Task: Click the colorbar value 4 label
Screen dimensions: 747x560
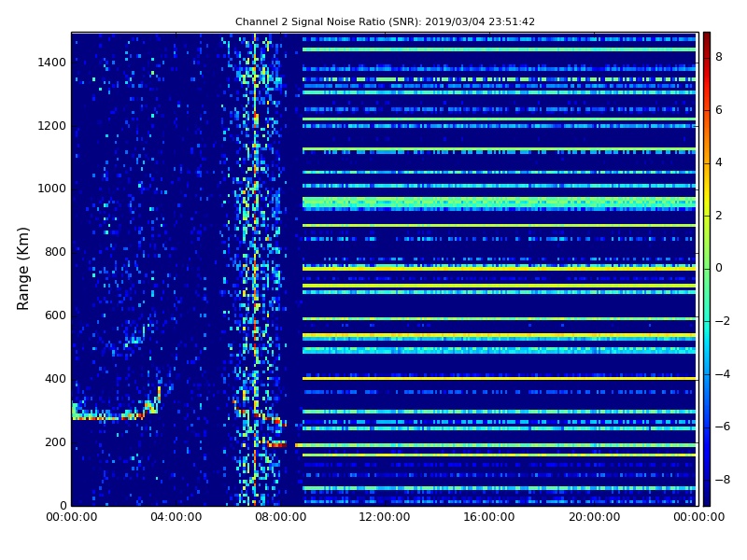Action: [718, 162]
